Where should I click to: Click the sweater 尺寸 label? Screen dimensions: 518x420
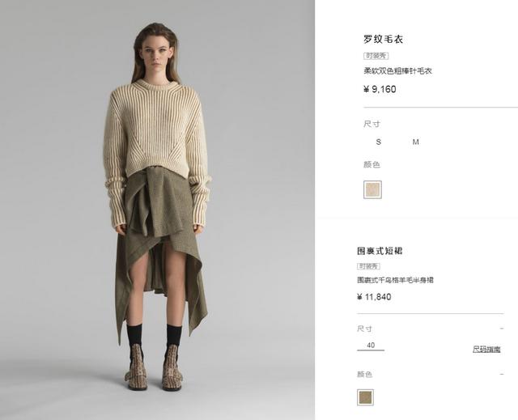[372, 124]
